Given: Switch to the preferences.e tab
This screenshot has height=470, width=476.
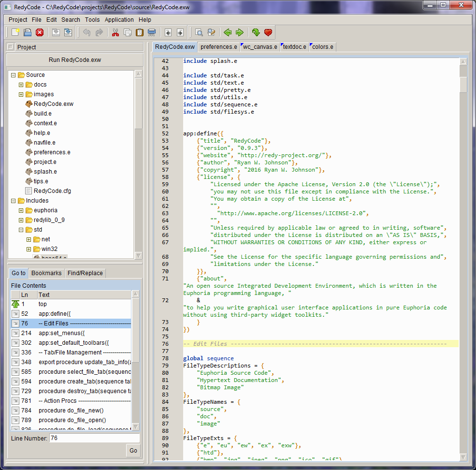Looking at the screenshot, I should [x=218, y=47].
